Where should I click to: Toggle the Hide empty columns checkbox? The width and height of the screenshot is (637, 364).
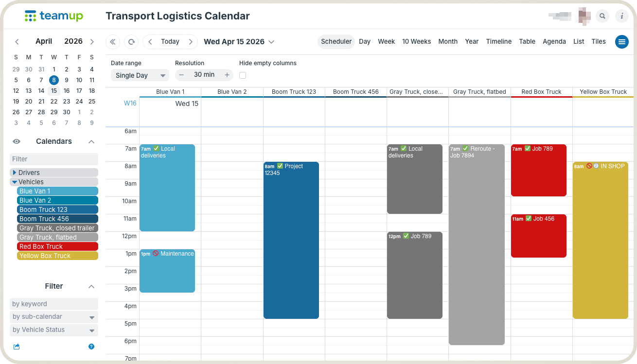[243, 75]
